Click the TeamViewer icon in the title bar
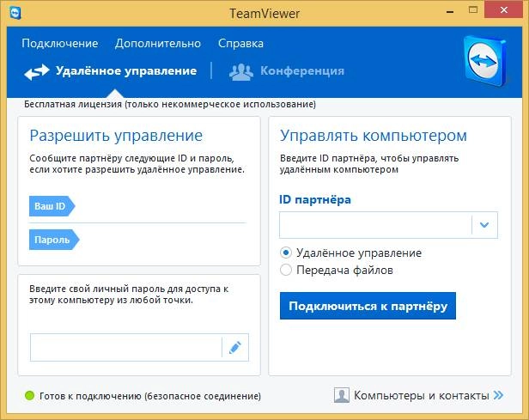 pyautogui.click(x=15, y=13)
